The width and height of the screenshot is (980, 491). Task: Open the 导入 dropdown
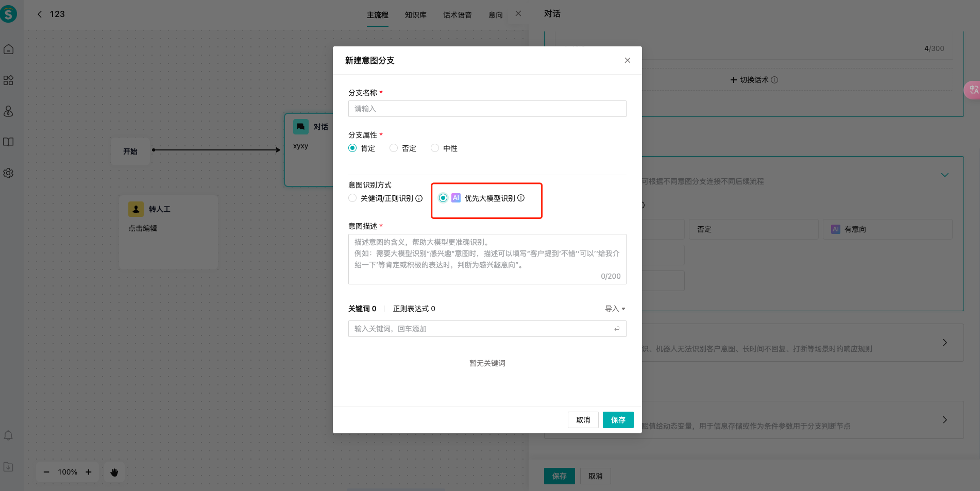click(x=615, y=309)
